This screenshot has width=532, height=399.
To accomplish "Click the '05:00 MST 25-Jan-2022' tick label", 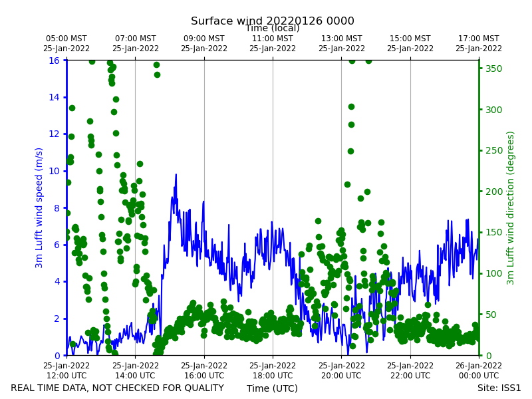I will point(66,43).
